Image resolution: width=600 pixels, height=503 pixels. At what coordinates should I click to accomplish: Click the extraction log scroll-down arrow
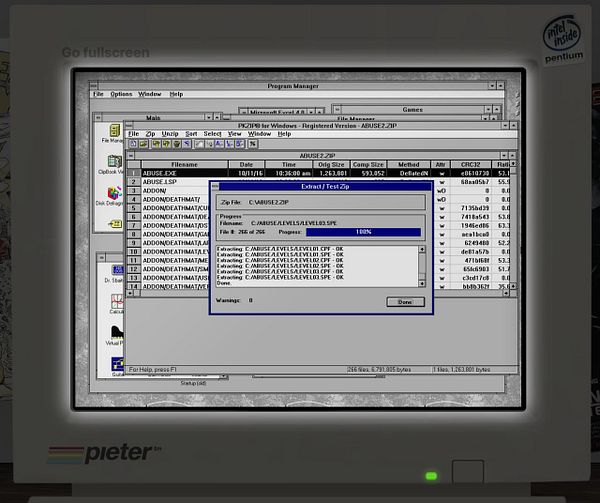(422, 283)
